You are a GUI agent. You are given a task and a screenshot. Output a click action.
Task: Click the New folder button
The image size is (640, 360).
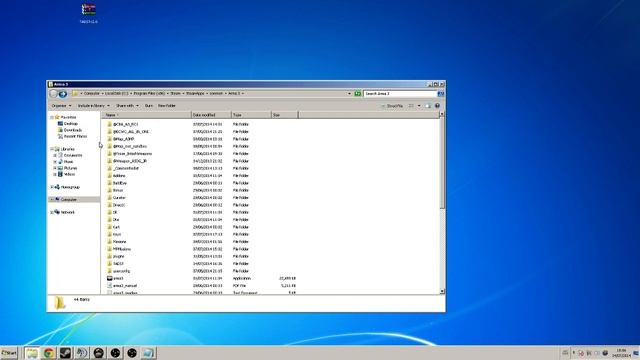point(167,106)
